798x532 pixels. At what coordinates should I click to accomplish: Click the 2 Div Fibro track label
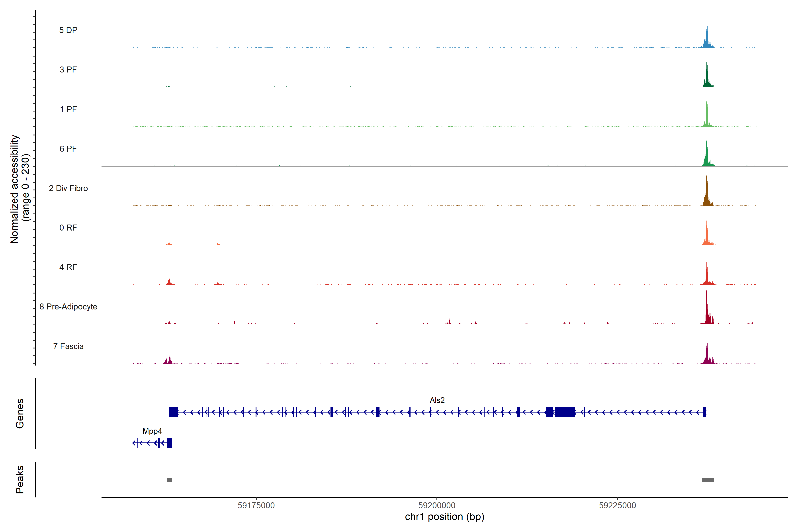coord(68,188)
